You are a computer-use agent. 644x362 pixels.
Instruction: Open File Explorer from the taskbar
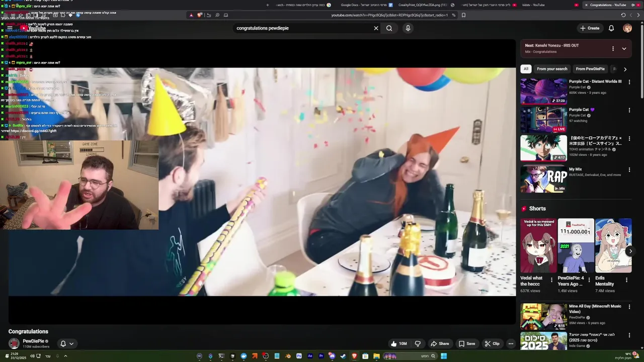pos(376,356)
